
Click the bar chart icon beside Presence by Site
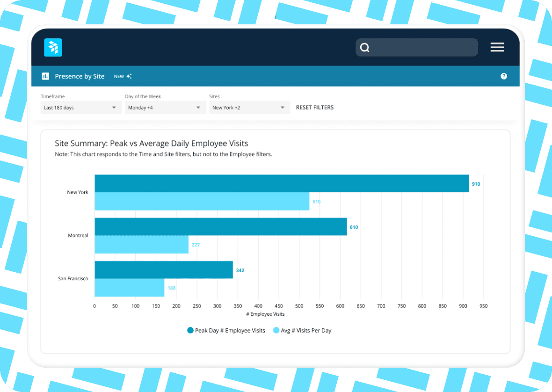click(x=45, y=76)
